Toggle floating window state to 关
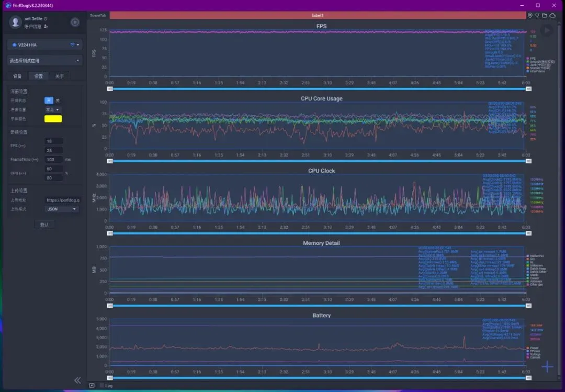Screen dimensions: 565x392 (x=58, y=100)
